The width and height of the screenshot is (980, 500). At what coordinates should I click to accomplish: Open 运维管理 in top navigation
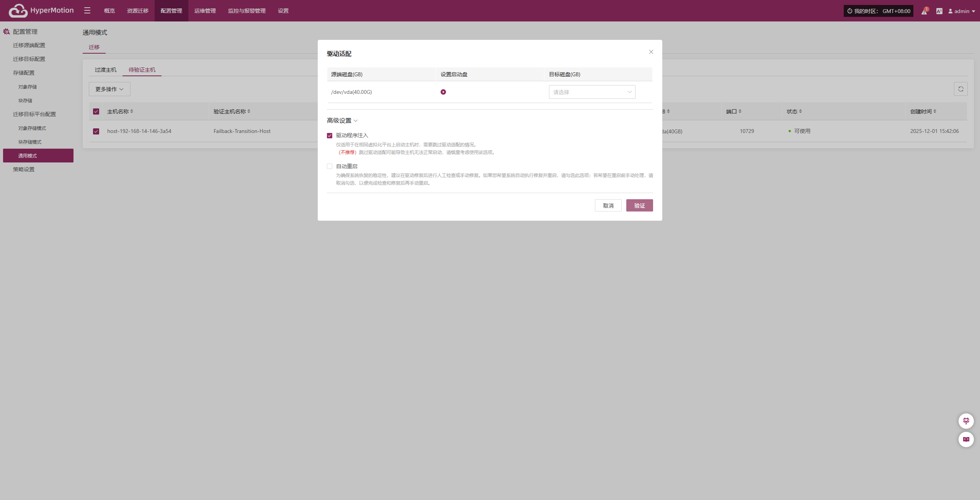(205, 11)
